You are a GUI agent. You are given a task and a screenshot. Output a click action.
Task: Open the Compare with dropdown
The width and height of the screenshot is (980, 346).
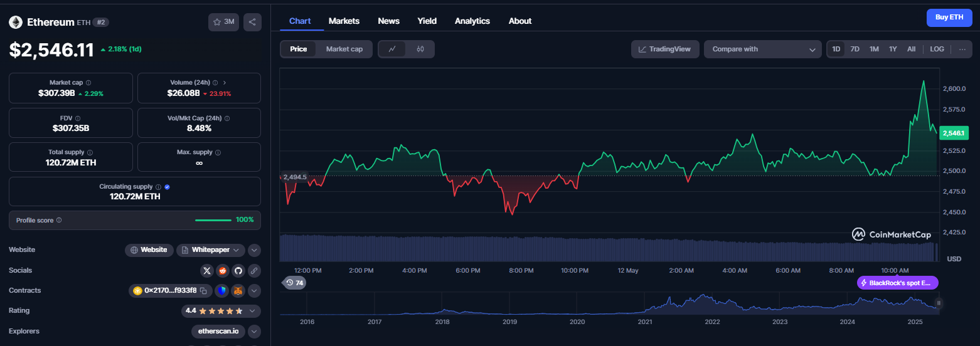(763, 49)
